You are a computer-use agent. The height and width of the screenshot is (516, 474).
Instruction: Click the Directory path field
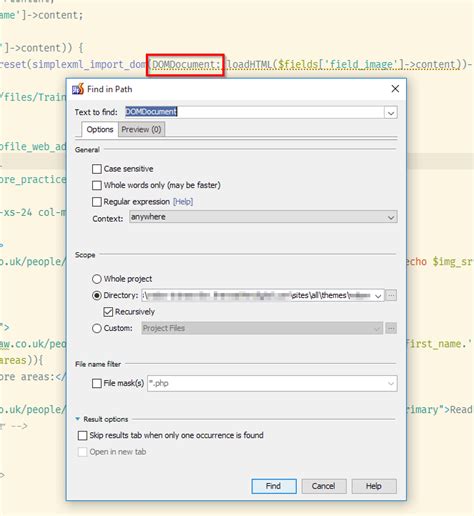coord(257,295)
